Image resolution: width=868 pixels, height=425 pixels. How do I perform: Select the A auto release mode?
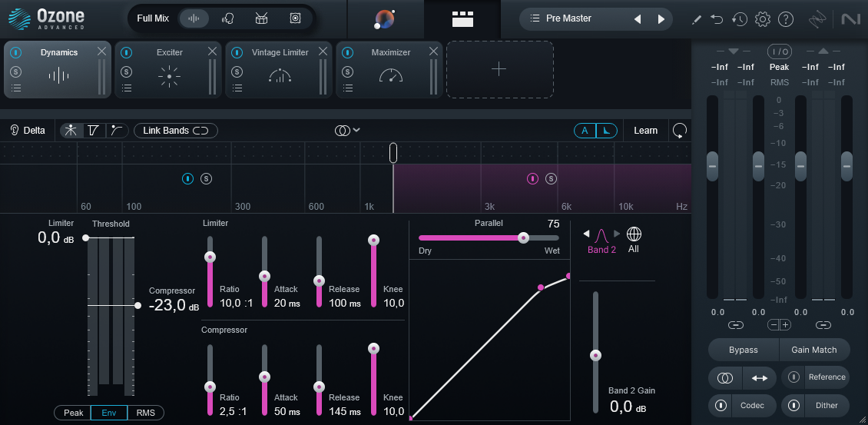coord(585,131)
